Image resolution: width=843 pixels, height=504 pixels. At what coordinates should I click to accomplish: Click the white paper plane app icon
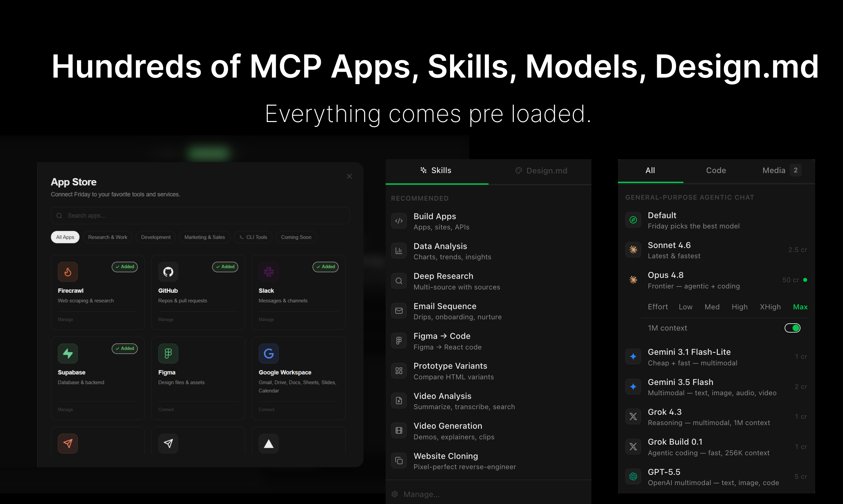point(168,444)
